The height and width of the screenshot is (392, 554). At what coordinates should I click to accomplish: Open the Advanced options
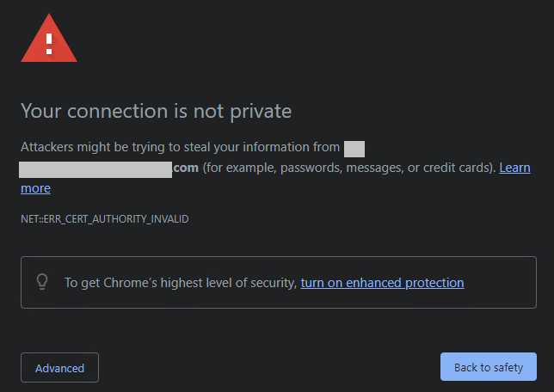[x=59, y=367]
